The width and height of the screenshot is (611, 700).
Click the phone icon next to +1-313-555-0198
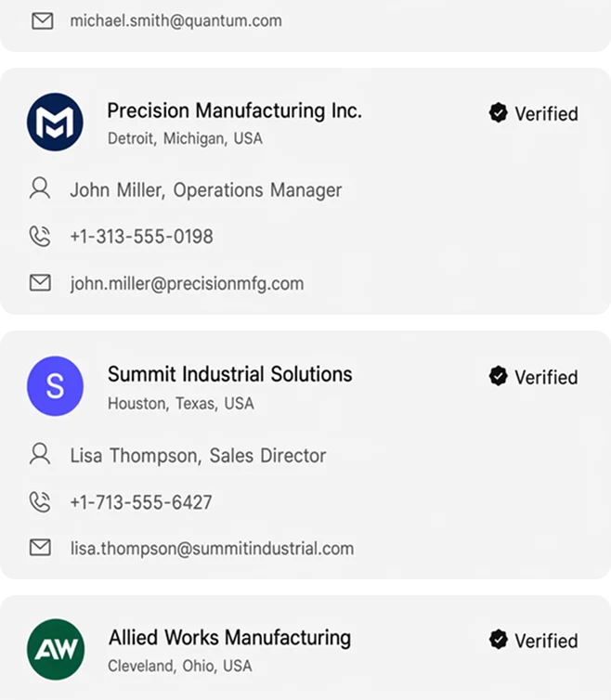(x=40, y=236)
